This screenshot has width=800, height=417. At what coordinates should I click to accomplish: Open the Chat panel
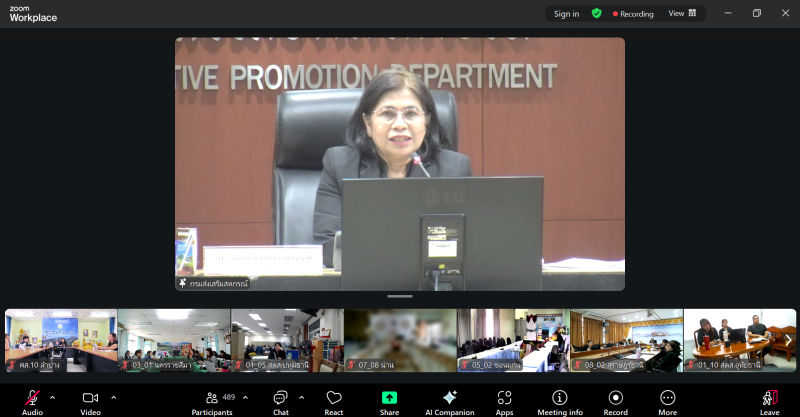(x=281, y=398)
